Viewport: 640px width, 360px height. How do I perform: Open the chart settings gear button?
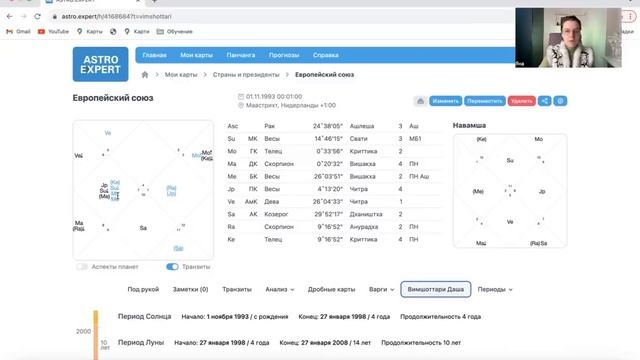click(x=560, y=101)
